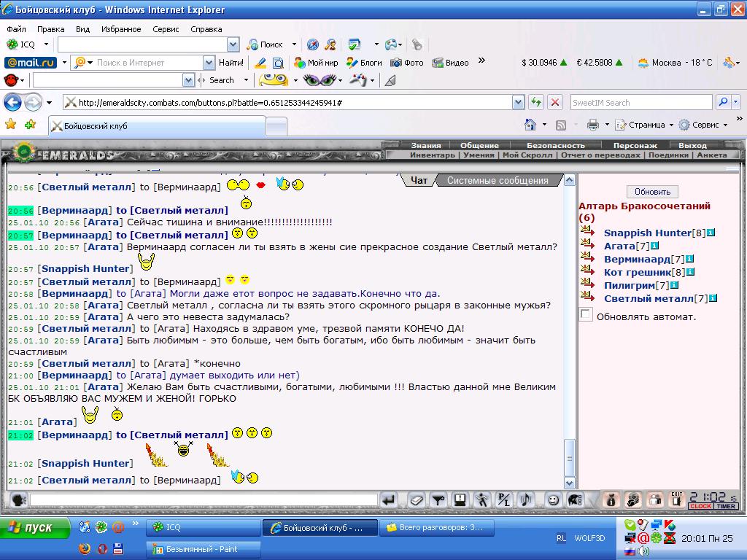Image resolution: width=747 pixels, height=560 pixels.
Task: Open the Search button dropdown arrow in SweetIM toolbar
Action: click(246, 80)
